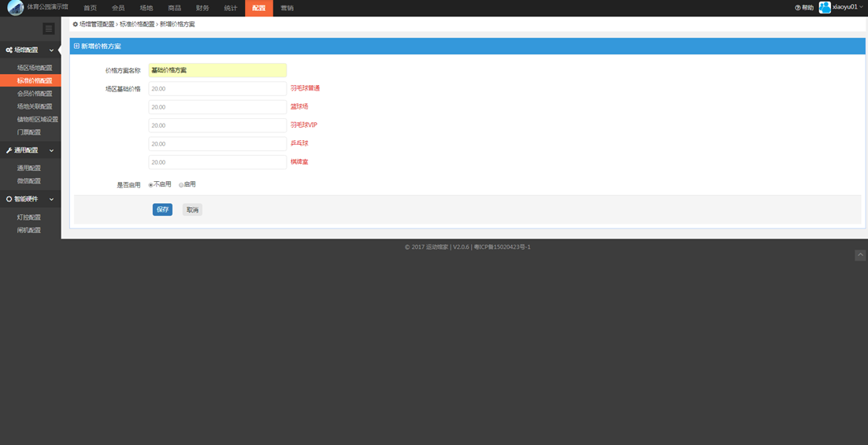Screen dimensions: 868x445
Task: Click the question mark help icon
Action: [x=798, y=8]
